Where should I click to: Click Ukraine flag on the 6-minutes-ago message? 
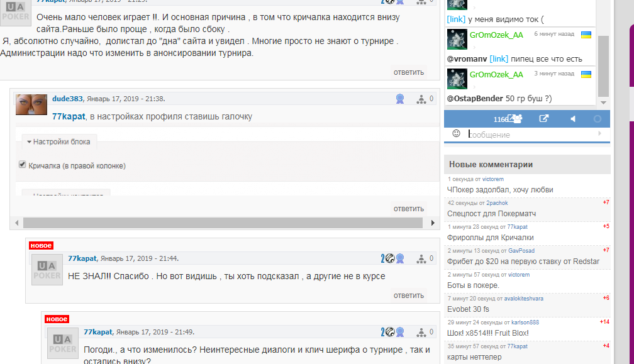click(586, 35)
